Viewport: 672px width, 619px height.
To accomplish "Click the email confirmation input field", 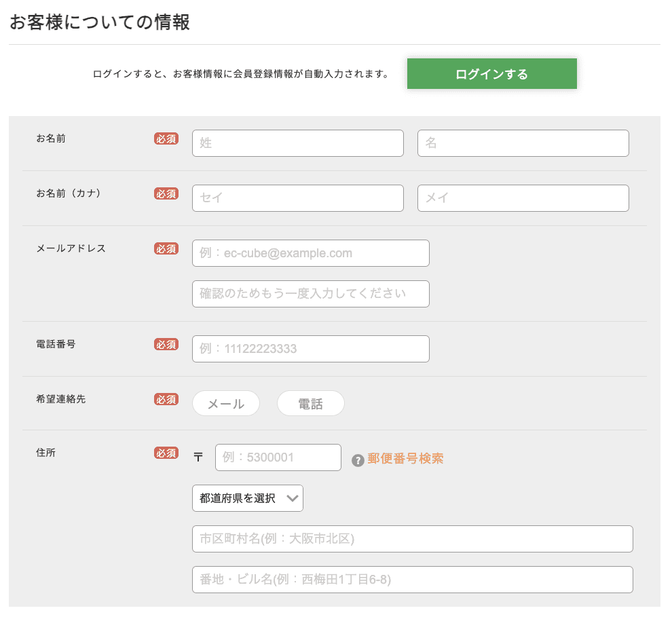I will tap(310, 294).
